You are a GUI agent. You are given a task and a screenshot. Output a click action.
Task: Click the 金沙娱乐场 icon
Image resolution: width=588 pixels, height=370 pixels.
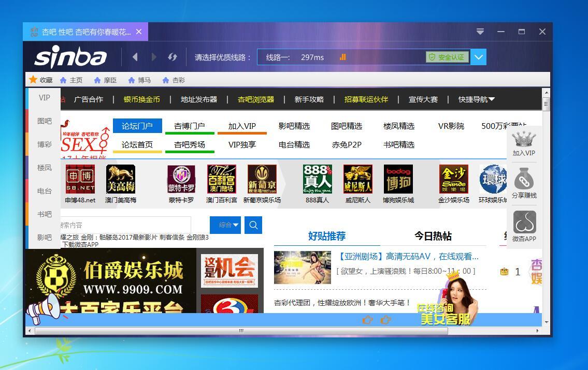[x=454, y=179]
